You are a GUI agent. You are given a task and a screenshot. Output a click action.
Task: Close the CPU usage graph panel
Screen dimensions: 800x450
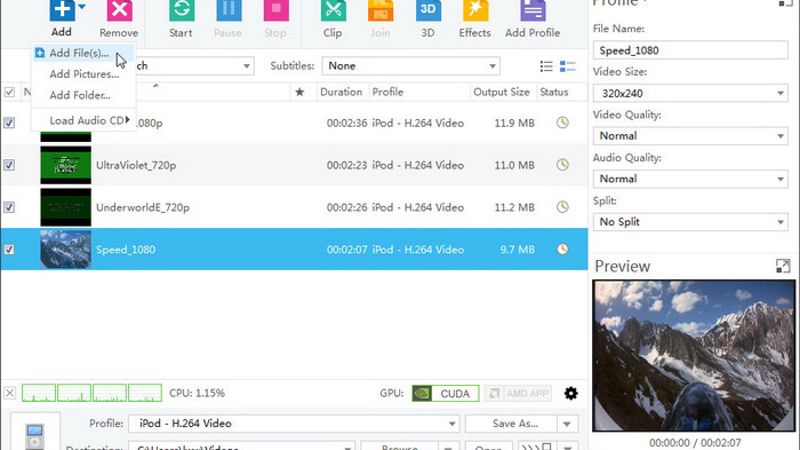coord(10,393)
